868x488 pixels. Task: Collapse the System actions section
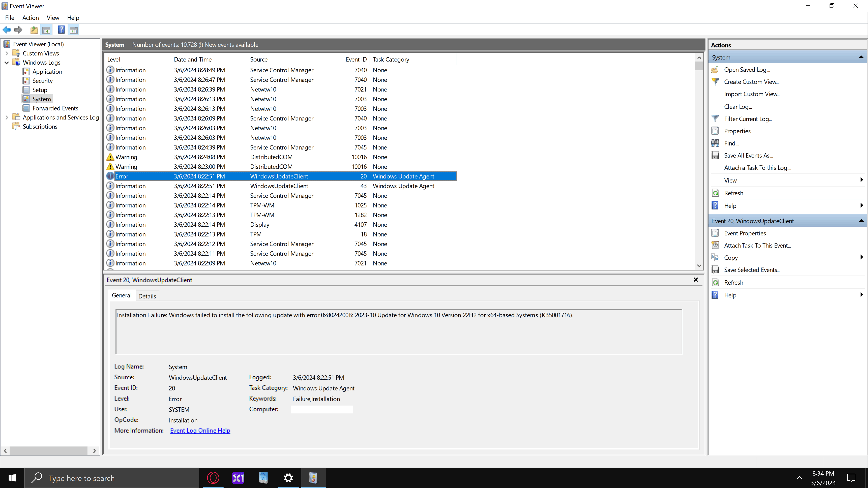click(x=861, y=57)
